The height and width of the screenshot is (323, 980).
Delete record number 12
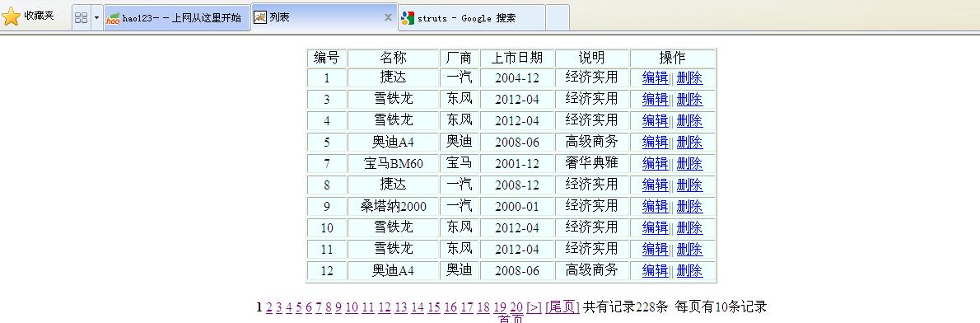point(689,270)
